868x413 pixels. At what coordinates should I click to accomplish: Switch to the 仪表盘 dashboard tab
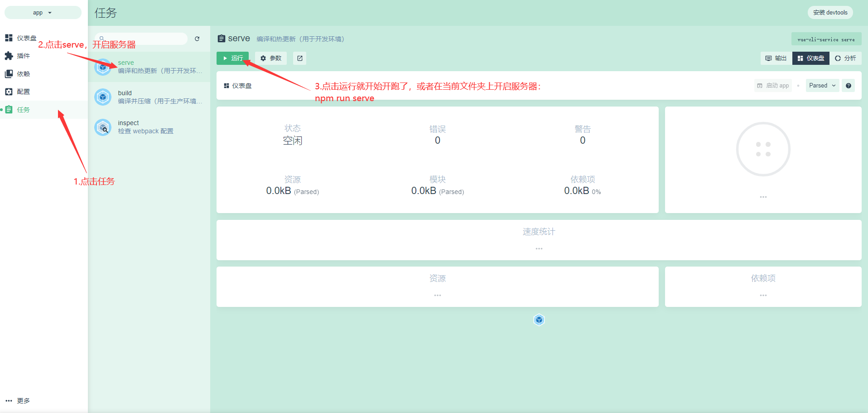pos(811,58)
